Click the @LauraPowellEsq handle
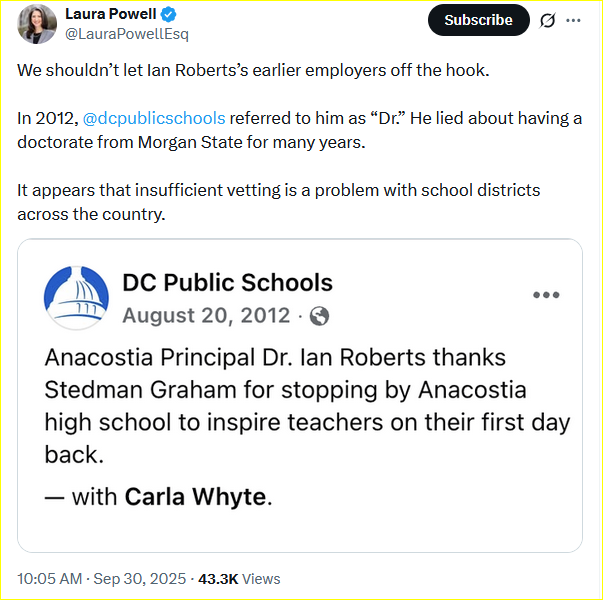This screenshot has height=600, width=603. (127, 34)
